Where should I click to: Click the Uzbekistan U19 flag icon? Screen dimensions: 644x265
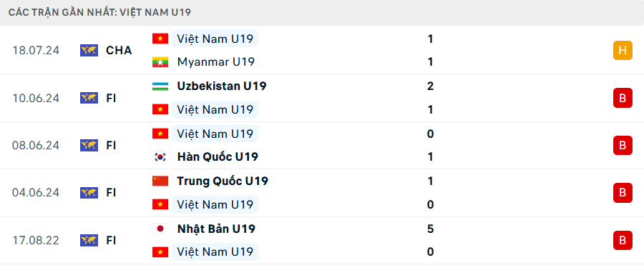pyautogui.click(x=160, y=86)
